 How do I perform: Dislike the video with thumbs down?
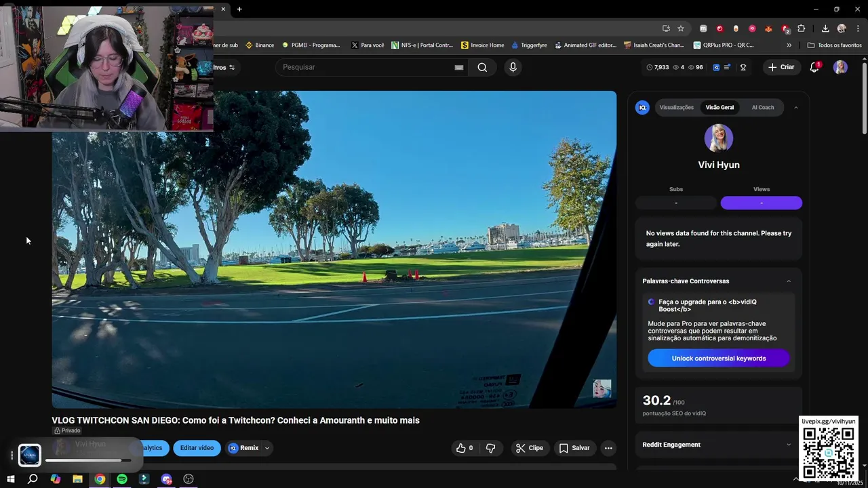[x=491, y=448]
